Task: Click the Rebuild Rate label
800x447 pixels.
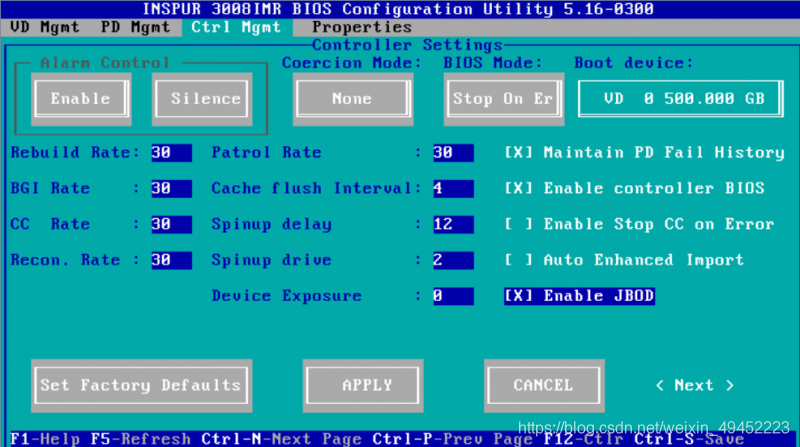Action: (75, 153)
